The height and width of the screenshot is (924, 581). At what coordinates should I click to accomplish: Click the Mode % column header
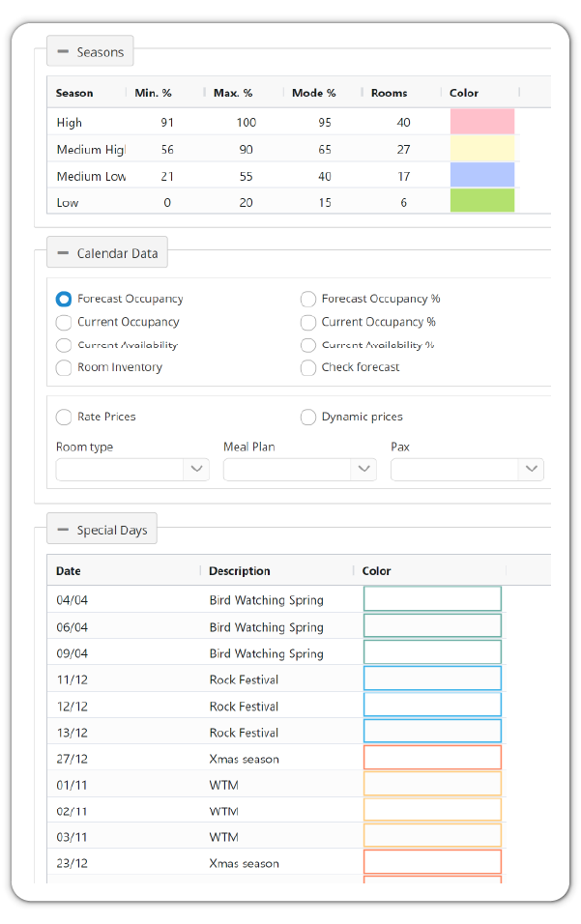pyautogui.click(x=313, y=93)
